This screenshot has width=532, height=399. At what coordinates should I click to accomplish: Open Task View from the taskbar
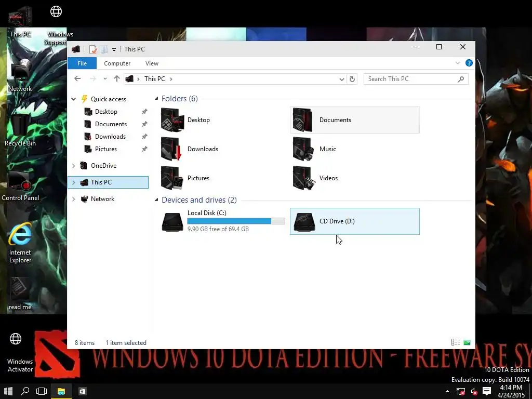pos(42,391)
